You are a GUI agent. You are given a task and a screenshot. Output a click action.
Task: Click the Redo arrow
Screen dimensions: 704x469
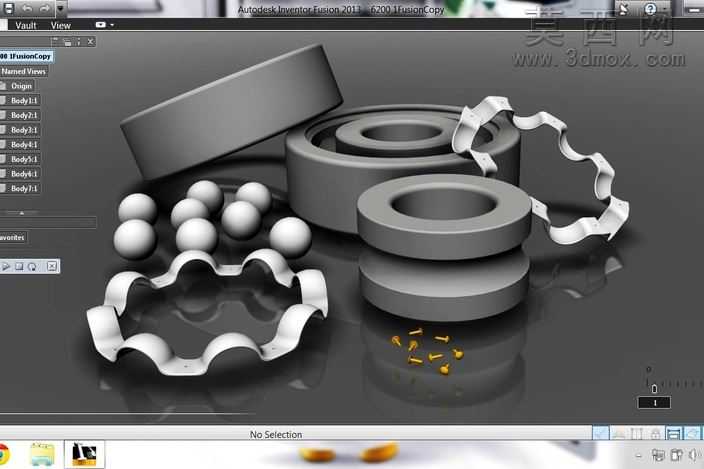(44, 9)
